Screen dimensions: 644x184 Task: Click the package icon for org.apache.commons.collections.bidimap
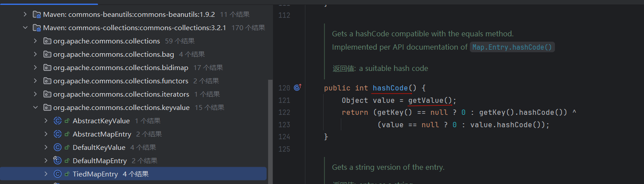click(x=47, y=68)
